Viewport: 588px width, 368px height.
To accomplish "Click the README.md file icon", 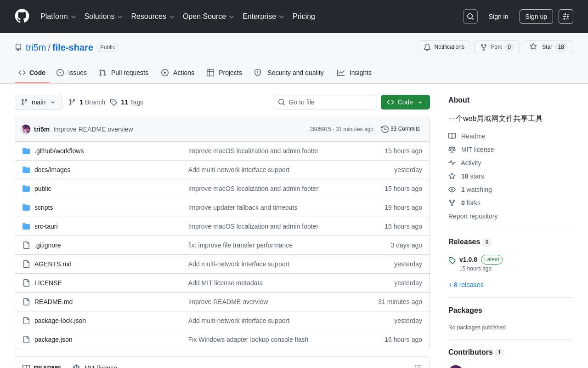I will point(26,302).
